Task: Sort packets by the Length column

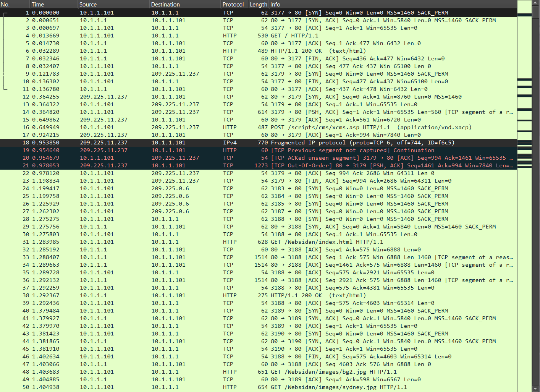Action: point(258,4)
